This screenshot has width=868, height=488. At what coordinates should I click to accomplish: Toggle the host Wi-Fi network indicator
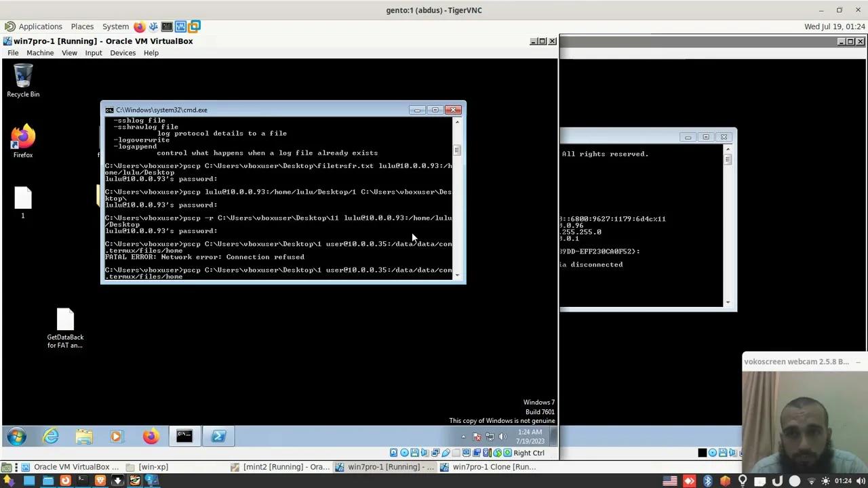[810, 481]
